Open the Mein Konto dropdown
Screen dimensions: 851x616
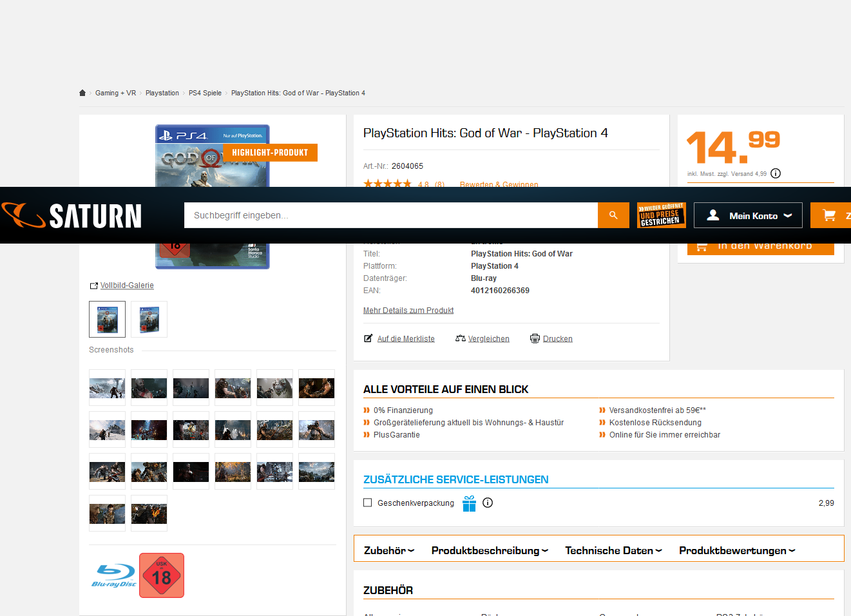click(x=748, y=215)
